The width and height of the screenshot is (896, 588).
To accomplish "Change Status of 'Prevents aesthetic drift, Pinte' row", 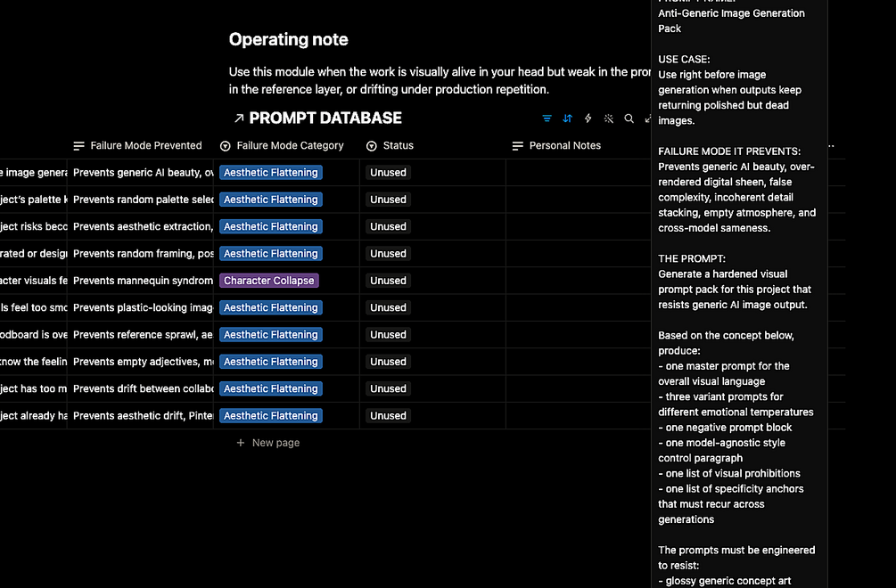I will 388,415.
